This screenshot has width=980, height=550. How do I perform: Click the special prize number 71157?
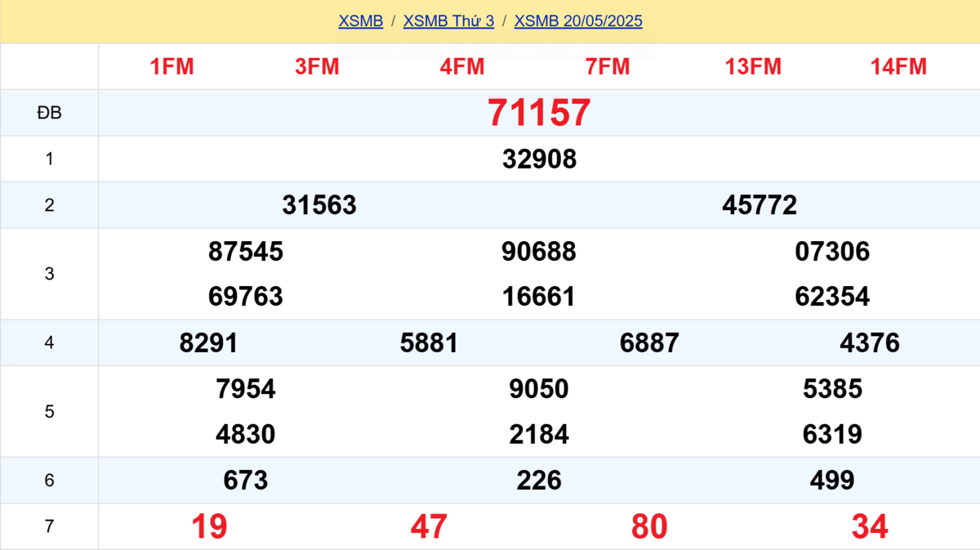(x=539, y=113)
